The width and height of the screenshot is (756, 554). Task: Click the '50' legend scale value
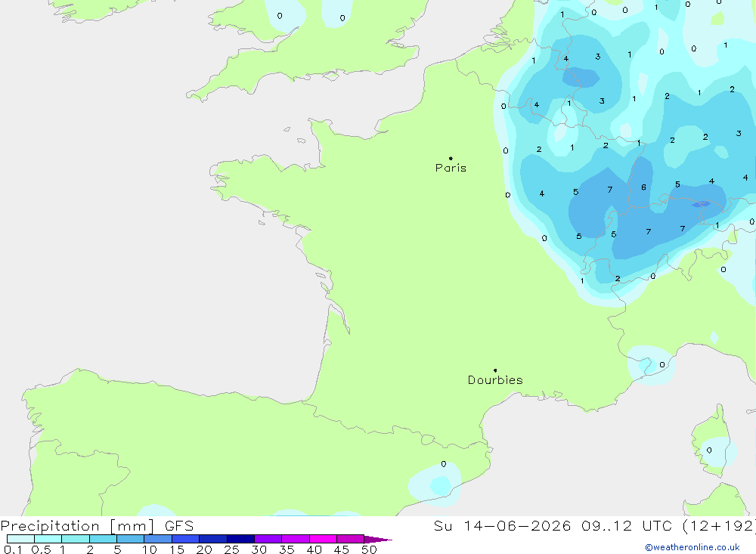tap(370, 549)
